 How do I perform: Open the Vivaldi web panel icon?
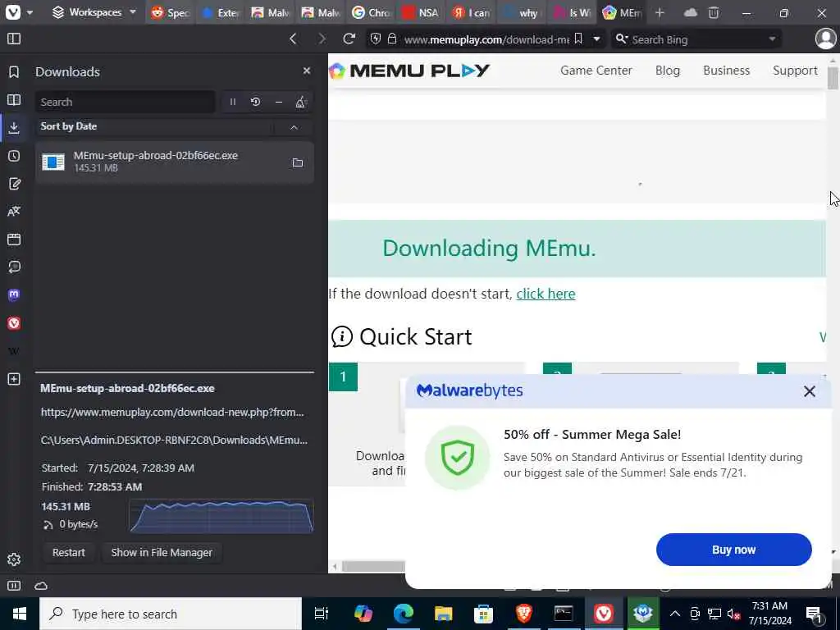coord(14,323)
